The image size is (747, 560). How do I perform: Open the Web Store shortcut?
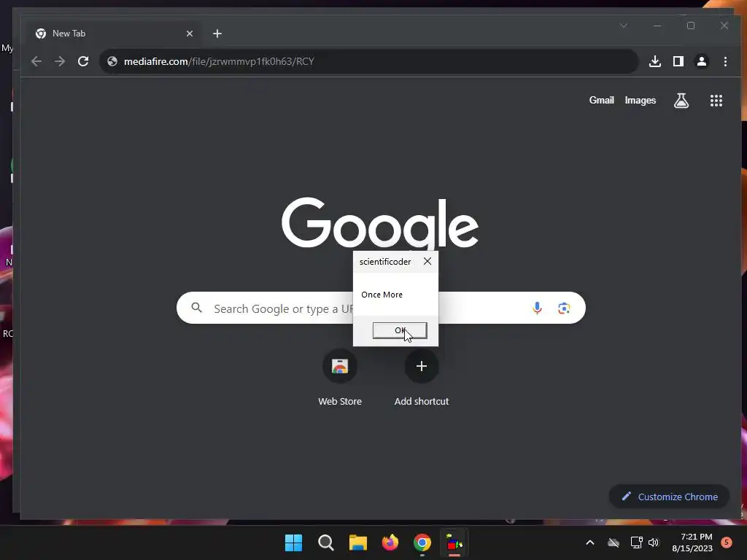[x=340, y=366]
